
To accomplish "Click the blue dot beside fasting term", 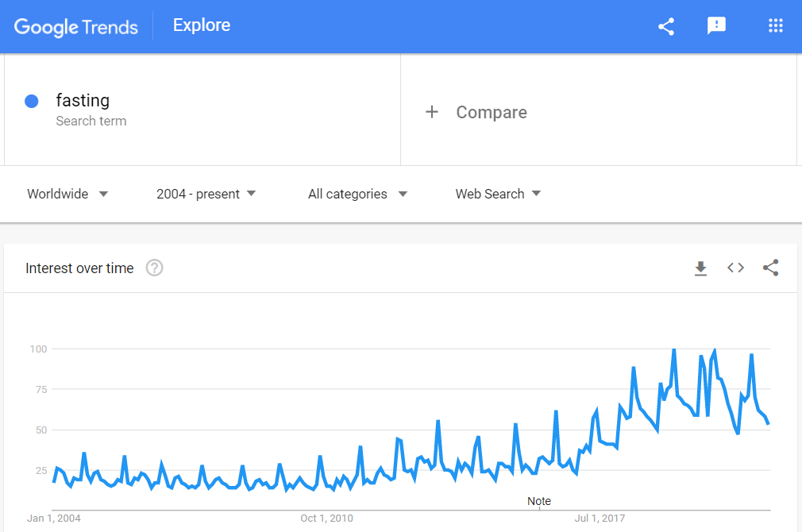I will click(32, 102).
